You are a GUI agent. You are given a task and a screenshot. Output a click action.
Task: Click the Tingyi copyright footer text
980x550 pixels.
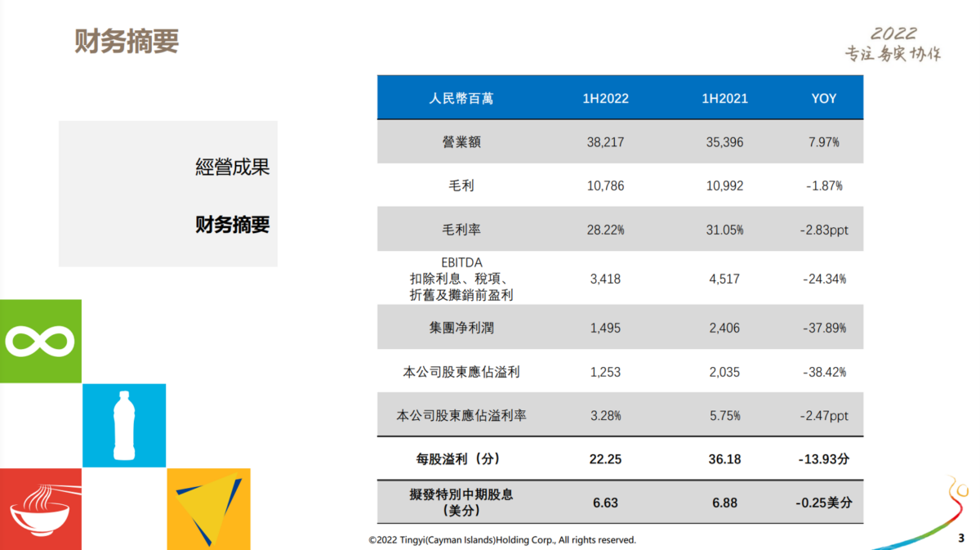tap(502, 539)
